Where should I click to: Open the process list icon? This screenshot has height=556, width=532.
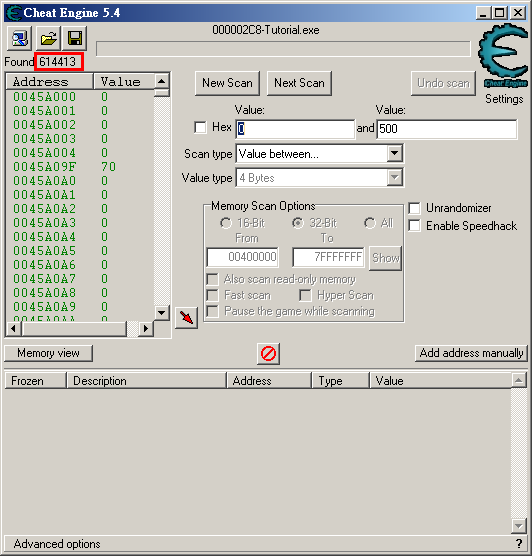(x=20, y=38)
